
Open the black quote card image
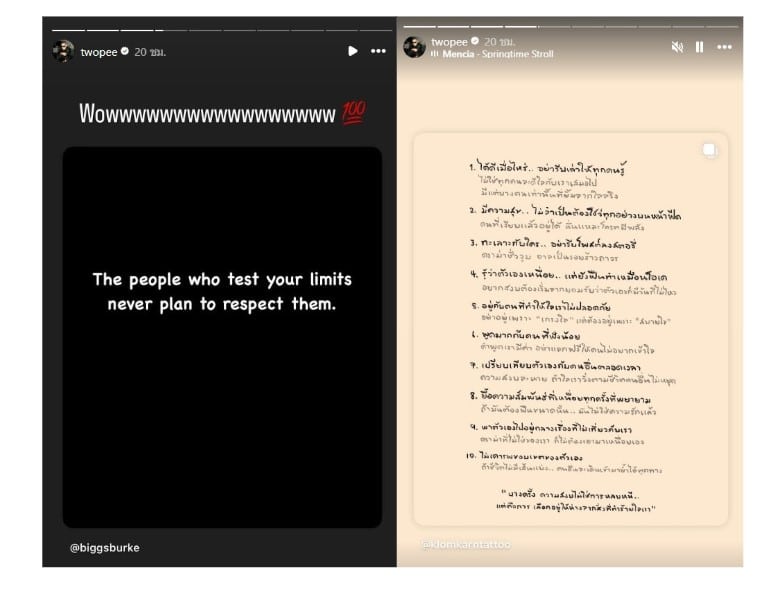point(222,337)
